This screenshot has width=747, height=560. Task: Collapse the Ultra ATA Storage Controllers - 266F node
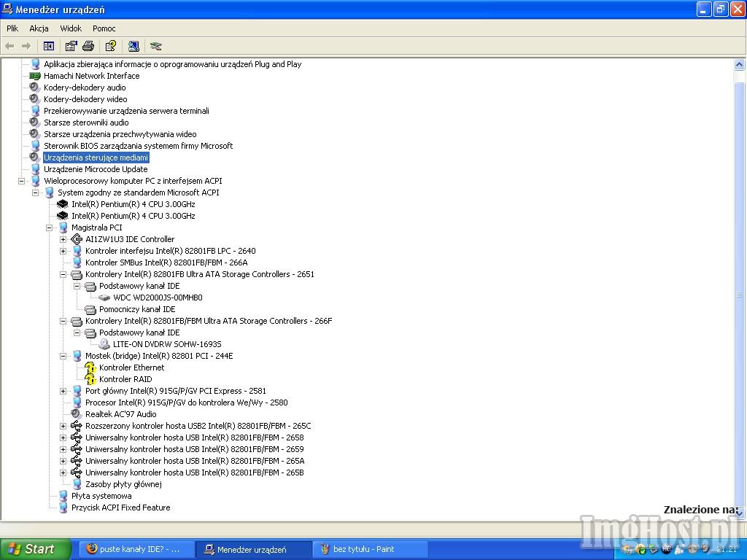pos(63,321)
